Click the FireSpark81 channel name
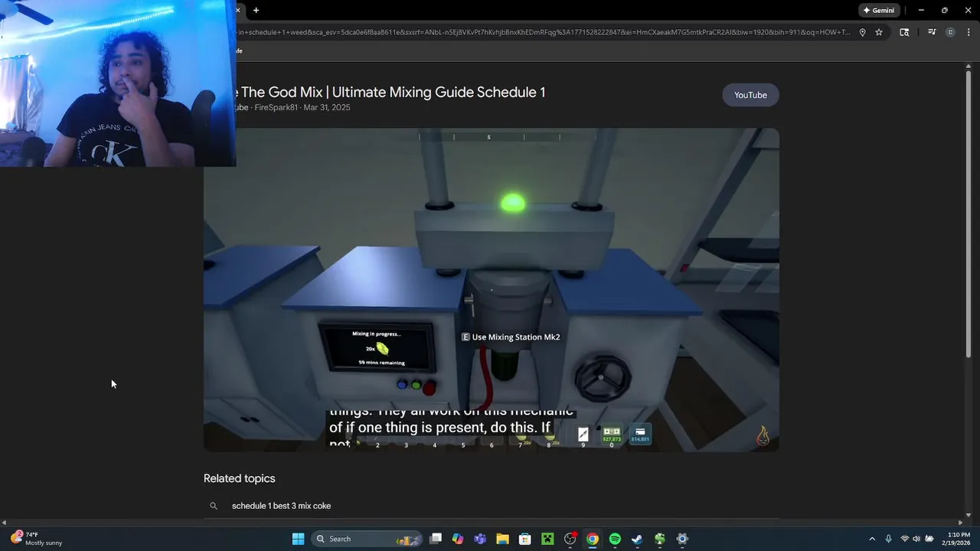Image resolution: width=980 pixels, height=551 pixels. (x=276, y=108)
